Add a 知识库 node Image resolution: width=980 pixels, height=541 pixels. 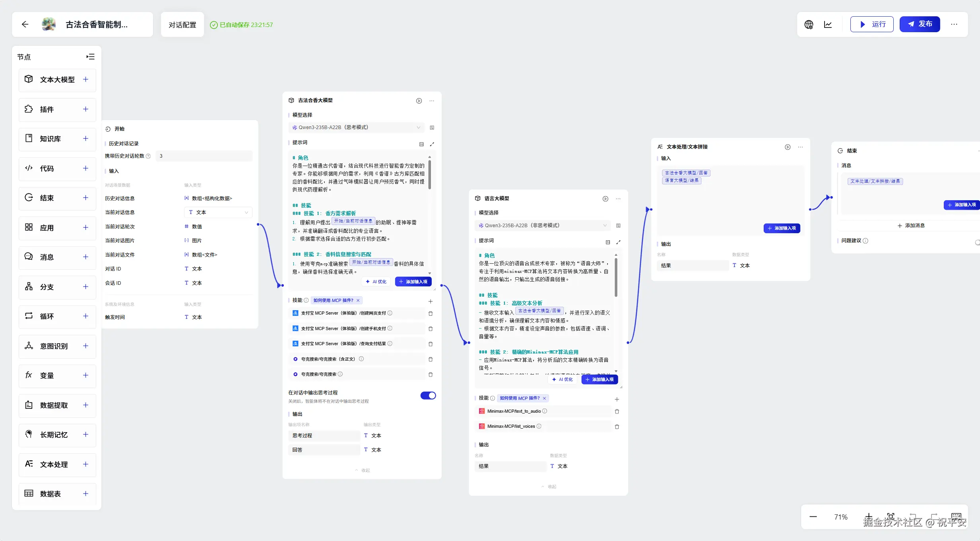coord(85,139)
